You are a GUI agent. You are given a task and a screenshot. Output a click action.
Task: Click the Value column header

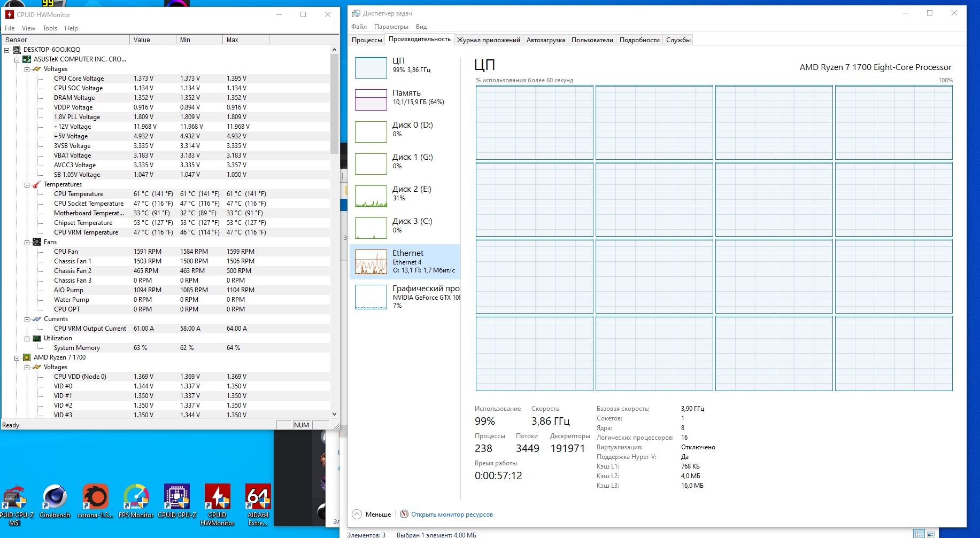(152, 40)
